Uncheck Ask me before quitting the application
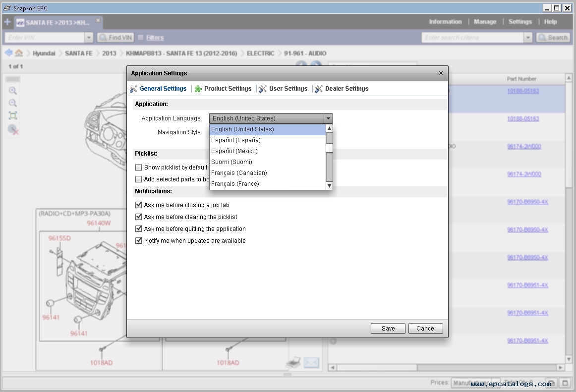The height and width of the screenshot is (392, 576). tap(138, 228)
